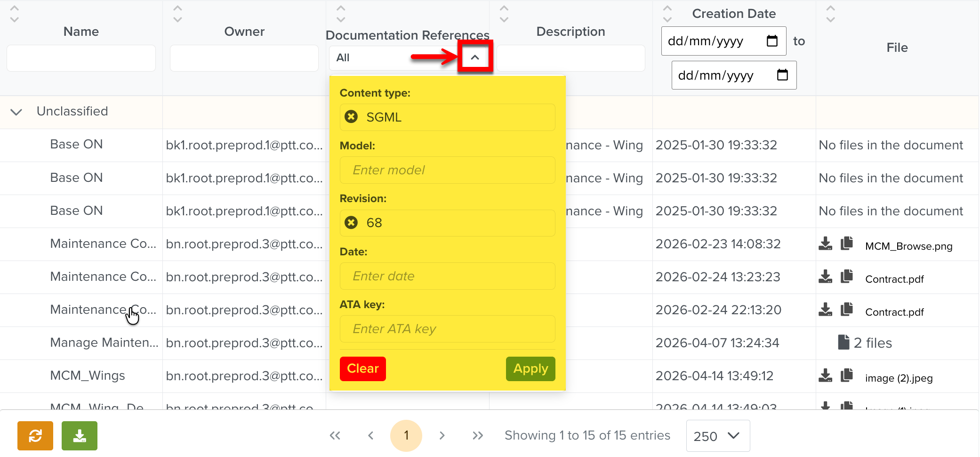Remove the SGML content type filter
The height and width of the screenshot is (457, 980).
point(351,116)
